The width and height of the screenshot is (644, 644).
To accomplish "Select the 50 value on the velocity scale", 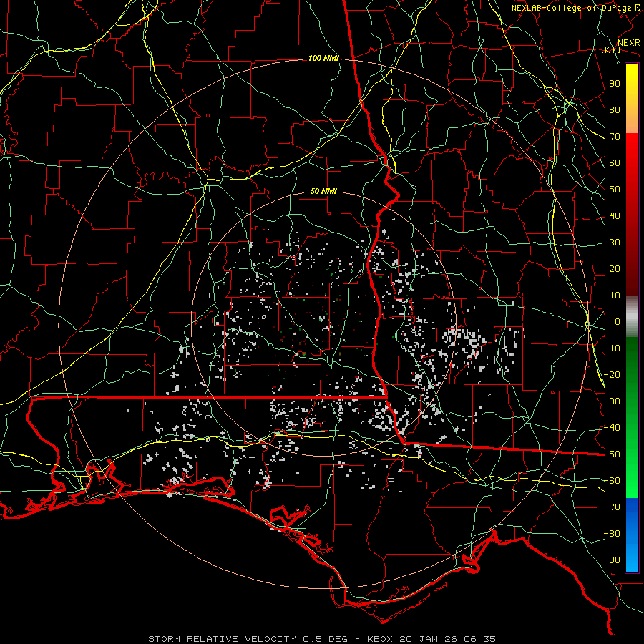I will click(615, 190).
